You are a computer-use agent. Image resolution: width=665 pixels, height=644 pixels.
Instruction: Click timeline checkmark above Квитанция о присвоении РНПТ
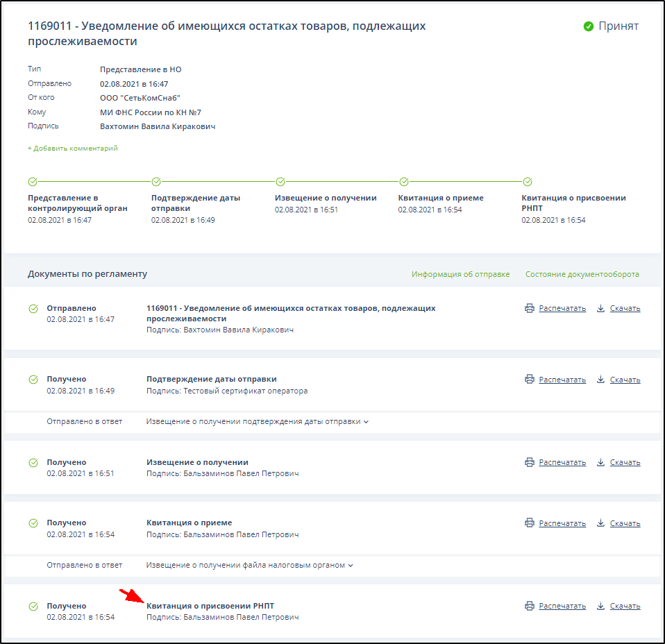(x=527, y=182)
